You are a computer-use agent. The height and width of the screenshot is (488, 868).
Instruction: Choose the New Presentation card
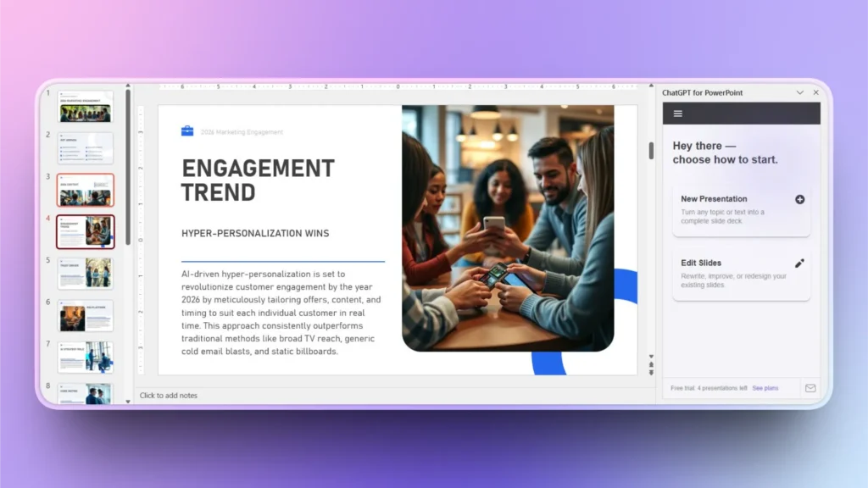pos(741,210)
